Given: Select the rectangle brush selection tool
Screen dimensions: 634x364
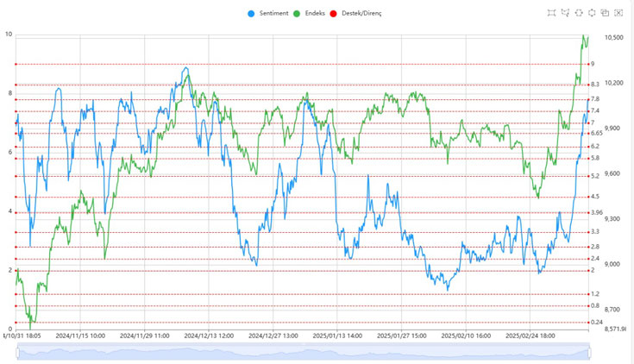Looking at the screenshot, I should point(551,13).
